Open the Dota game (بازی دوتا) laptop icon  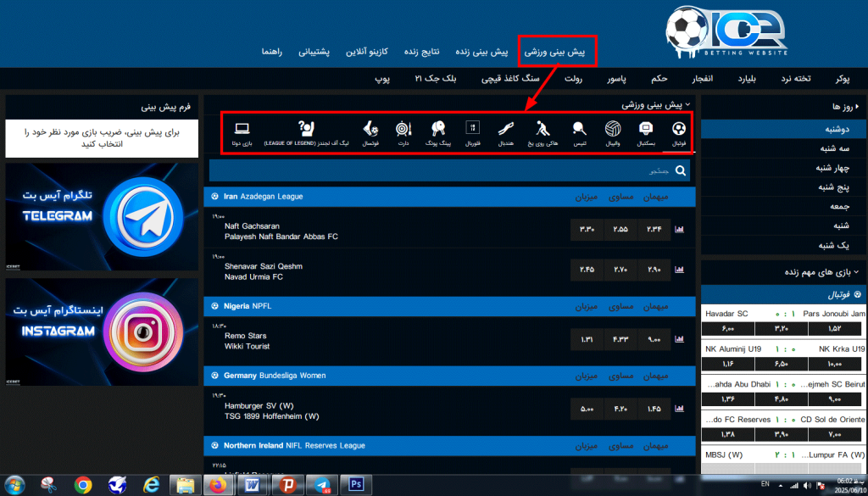[x=242, y=132]
